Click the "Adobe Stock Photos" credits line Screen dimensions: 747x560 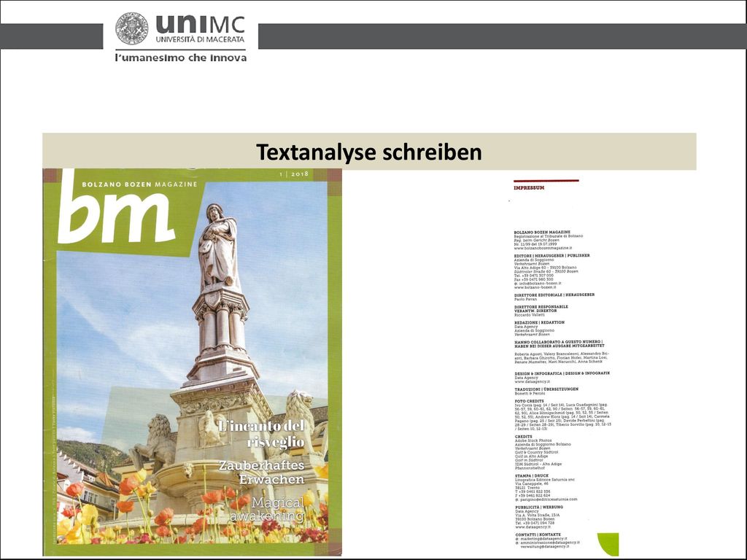pos(533,440)
